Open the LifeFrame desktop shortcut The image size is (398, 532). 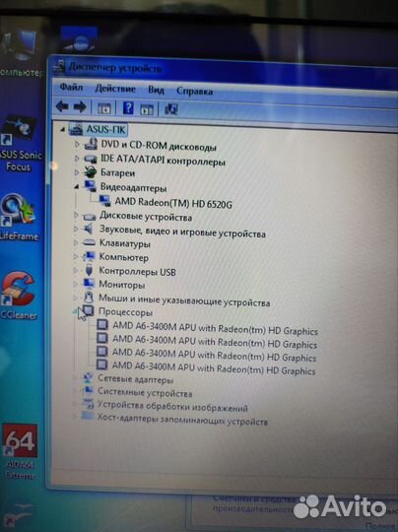tap(19, 217)
